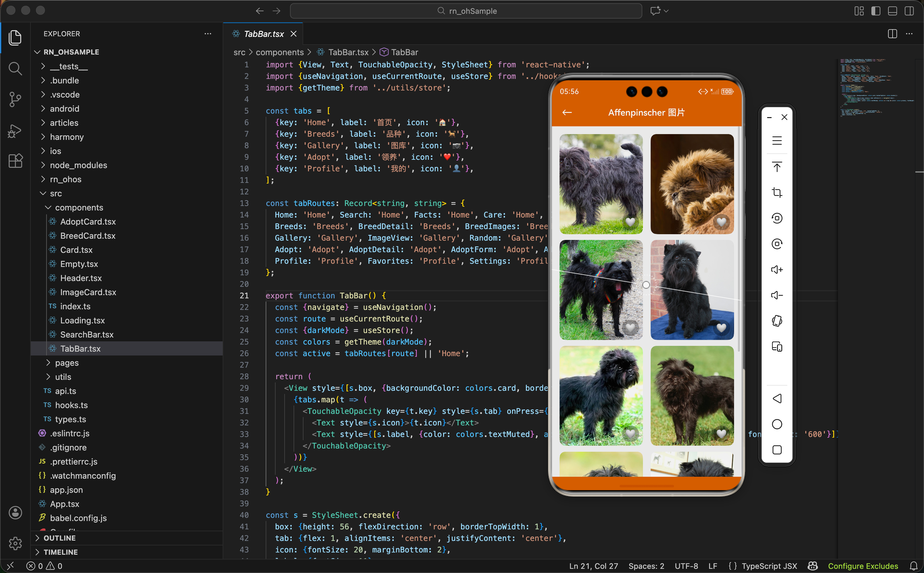Select the TabBar.tsx editor tab
The width and height of the screenshot is (924, 573).
pyautogui.click(x=263, y=34)
